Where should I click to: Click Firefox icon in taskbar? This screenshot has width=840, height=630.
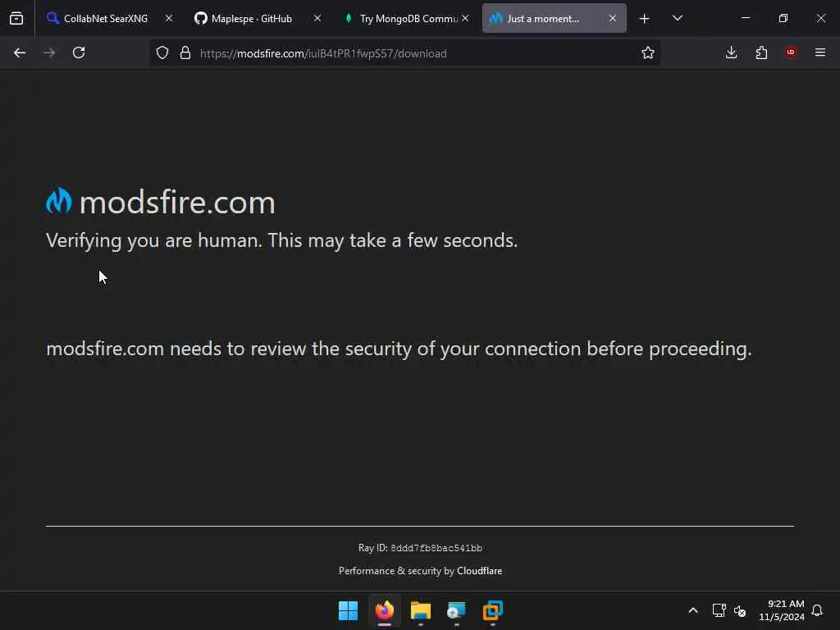pos(385,610)
